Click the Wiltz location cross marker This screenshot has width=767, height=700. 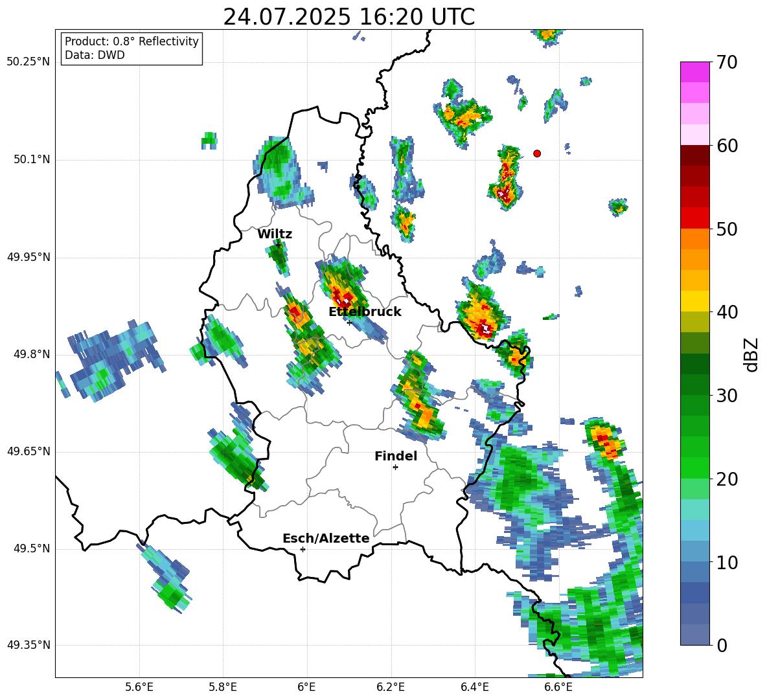pos(279,245)
